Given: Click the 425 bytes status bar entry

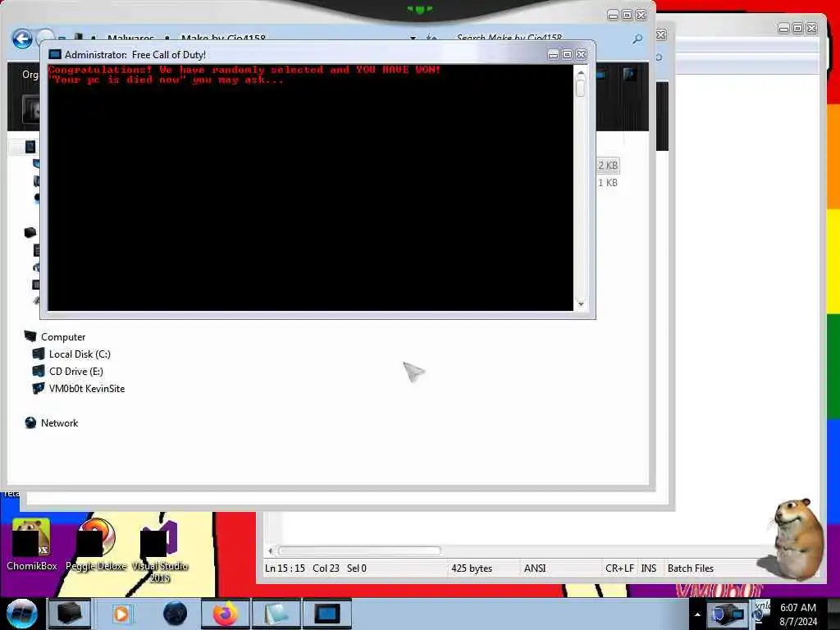Looking at the screenshot, I should [472, 568].
